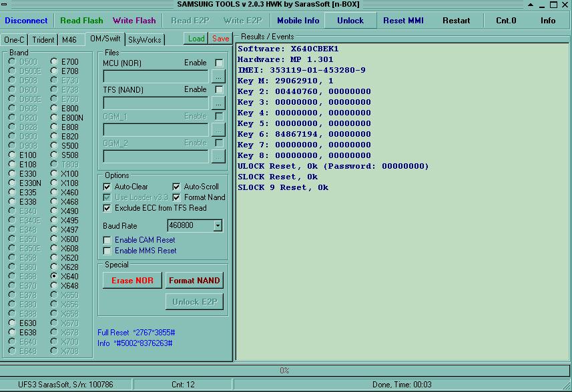Screen dimensions: 572x392
Task: Toggle Exclude ECC from TFS Read
Action: pos(107,208)
